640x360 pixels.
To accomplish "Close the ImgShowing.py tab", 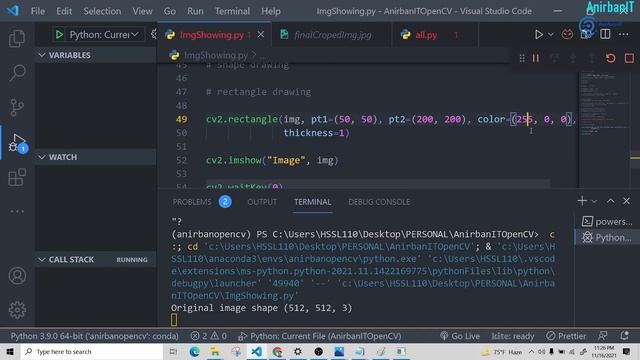I will point(261,35).
